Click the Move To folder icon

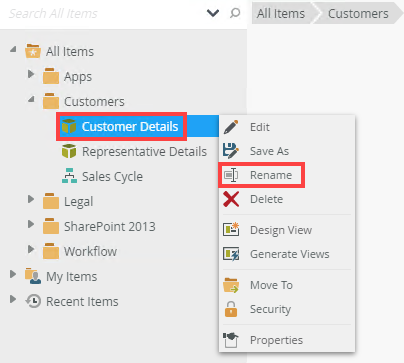[x=231, y=285]
